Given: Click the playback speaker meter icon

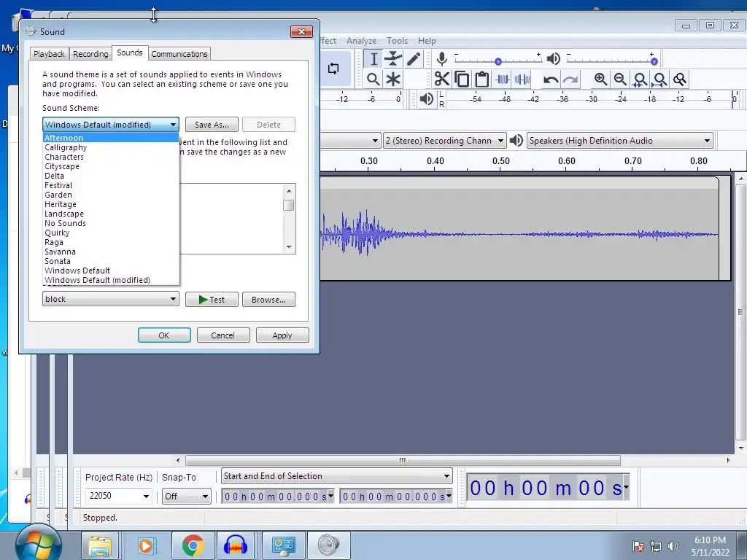Looking at the screenshot, I should [427, 99].
